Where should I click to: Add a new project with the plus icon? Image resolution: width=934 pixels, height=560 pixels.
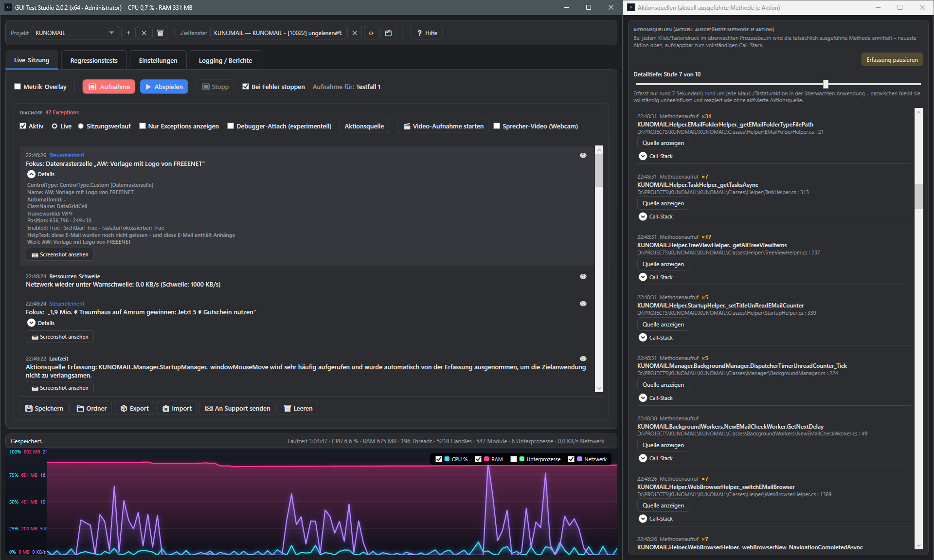[128, 33]
